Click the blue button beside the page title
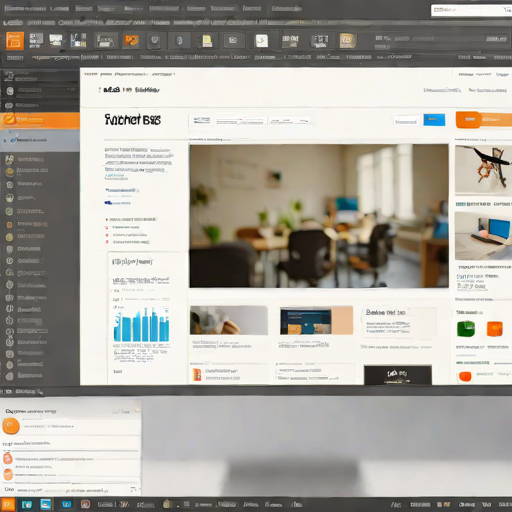The image size is (512, 512). pos(434,120)
